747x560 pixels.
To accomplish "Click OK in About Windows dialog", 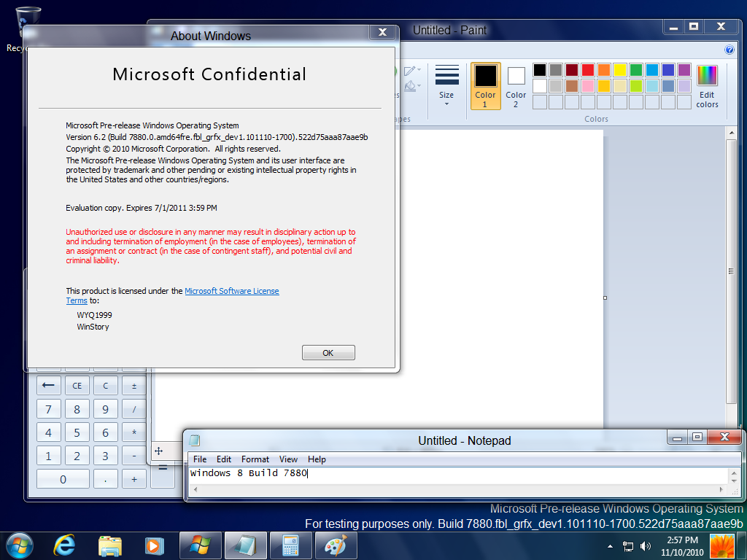I will click(x=328, y=352).
